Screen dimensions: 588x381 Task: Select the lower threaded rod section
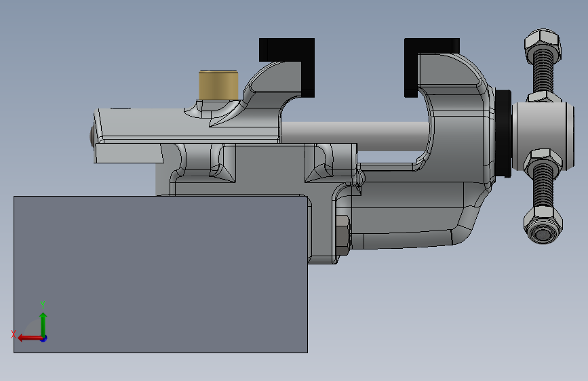pos(543,189)
